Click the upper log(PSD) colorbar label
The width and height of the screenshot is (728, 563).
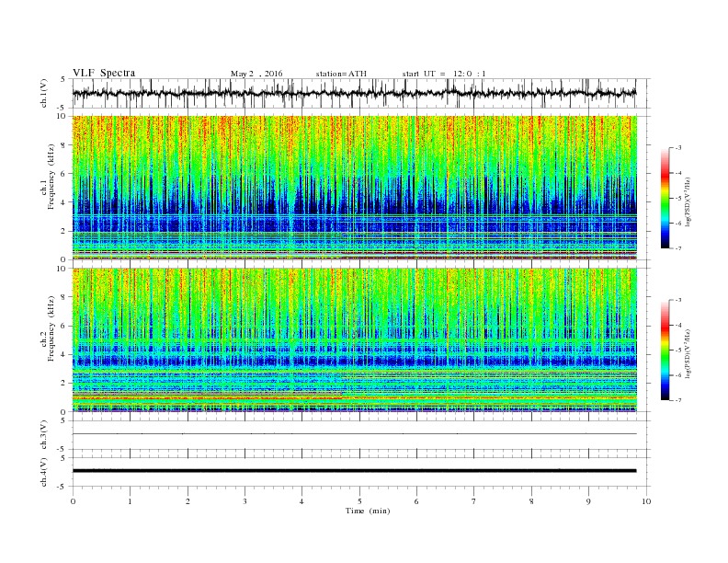pos(688,202)
